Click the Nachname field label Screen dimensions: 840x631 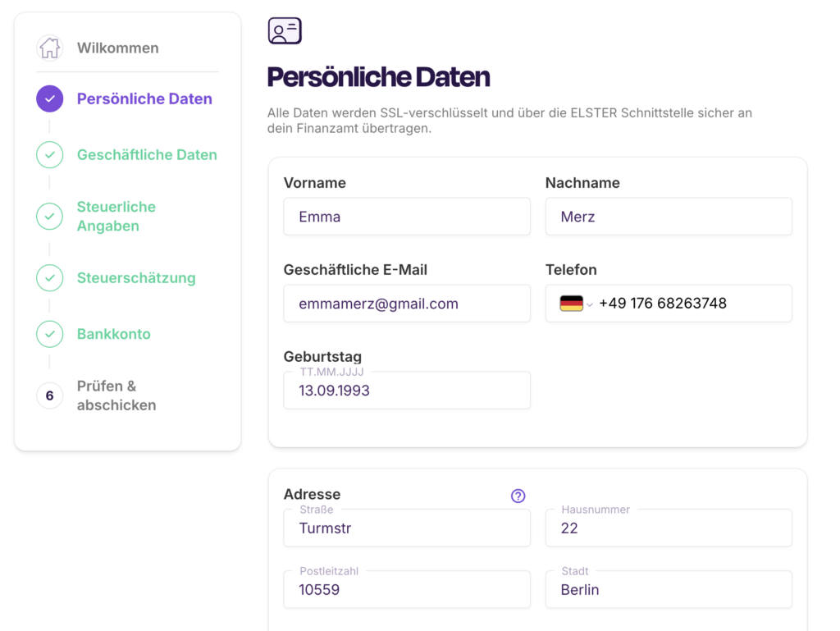(583, 183)
